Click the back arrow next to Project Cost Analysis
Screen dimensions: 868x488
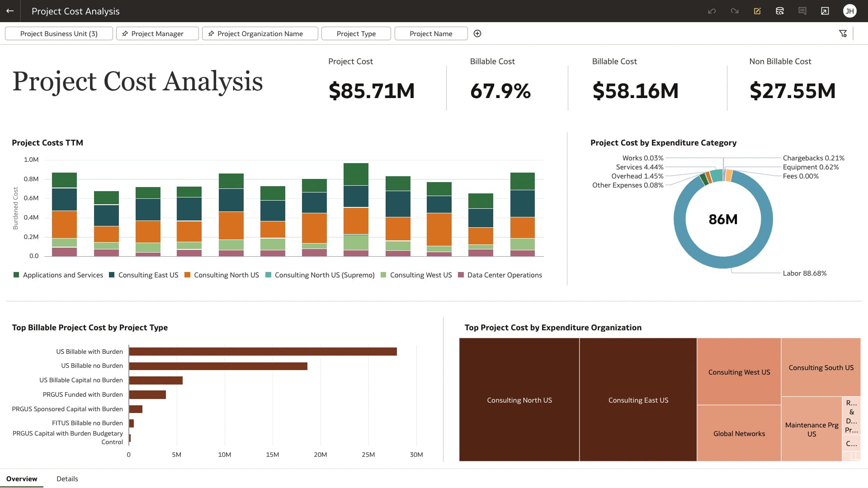pos(10,11)
